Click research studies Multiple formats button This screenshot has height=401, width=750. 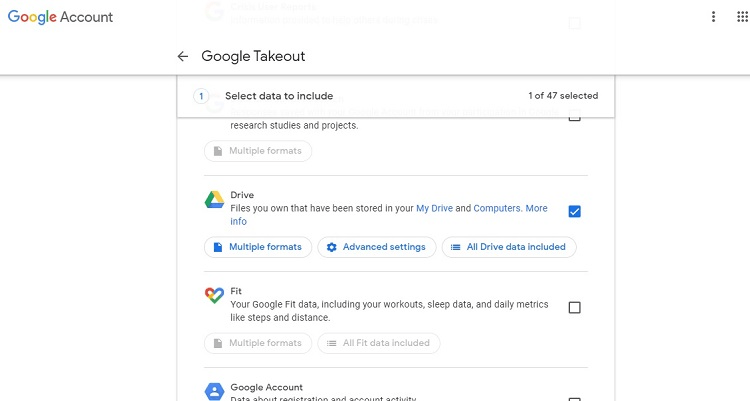tap(258, 151)
